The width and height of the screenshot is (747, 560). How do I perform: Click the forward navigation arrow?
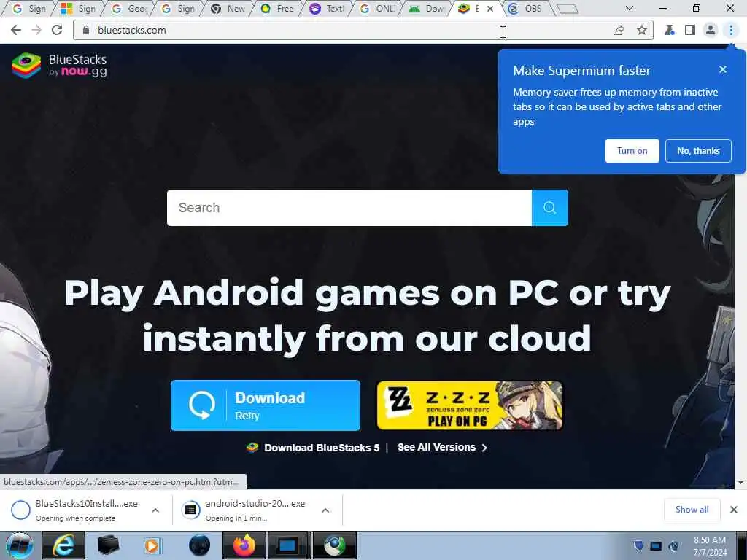pos(36,30)
